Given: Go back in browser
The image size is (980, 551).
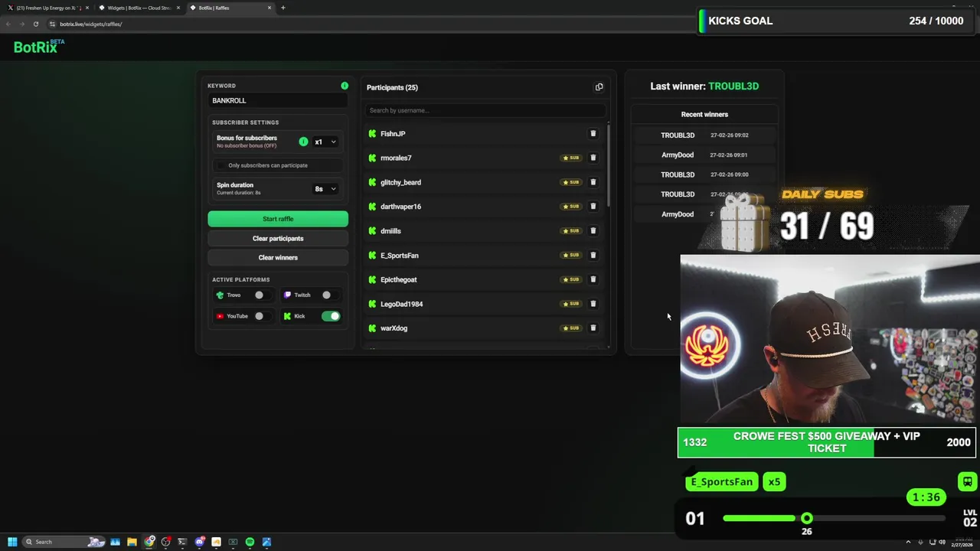Looking at the screenshot, I should [8, 24].
